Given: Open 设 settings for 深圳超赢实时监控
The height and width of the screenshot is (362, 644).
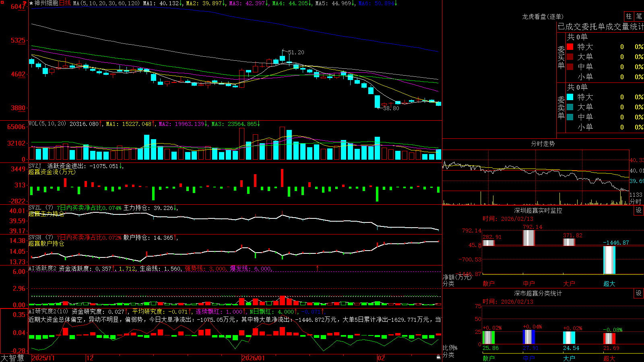Looking at the screenshot, I should 638,210.
